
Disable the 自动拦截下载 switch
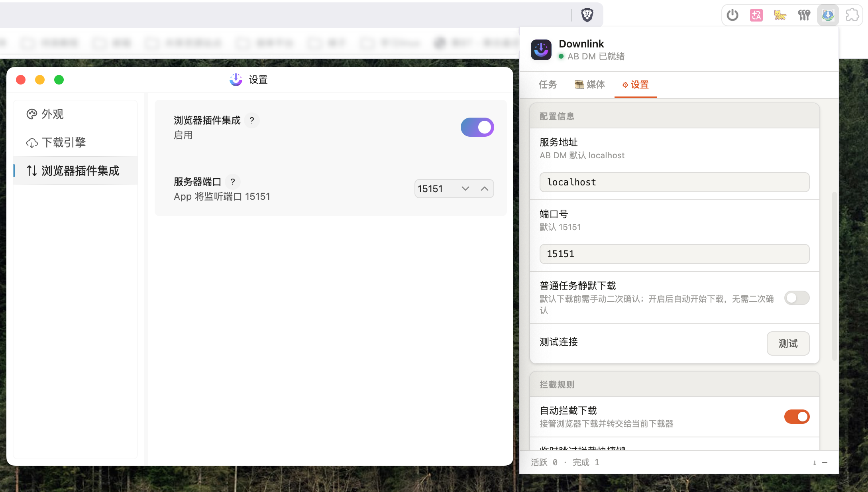point(797,417)
